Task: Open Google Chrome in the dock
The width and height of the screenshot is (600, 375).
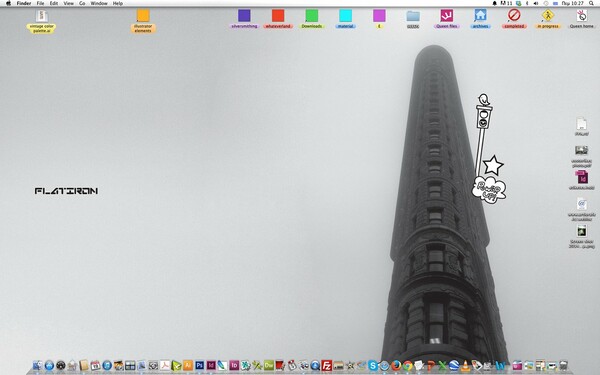Action: point(408,365)
